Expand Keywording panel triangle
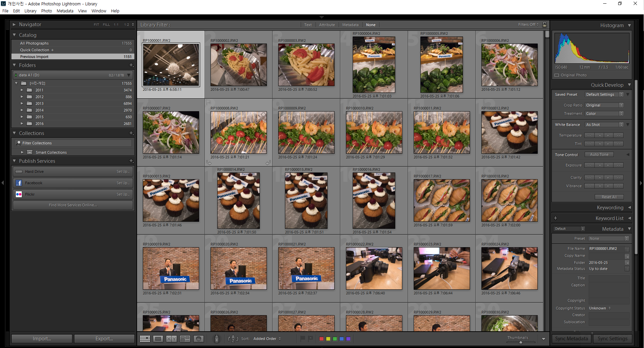 point(629,208)
